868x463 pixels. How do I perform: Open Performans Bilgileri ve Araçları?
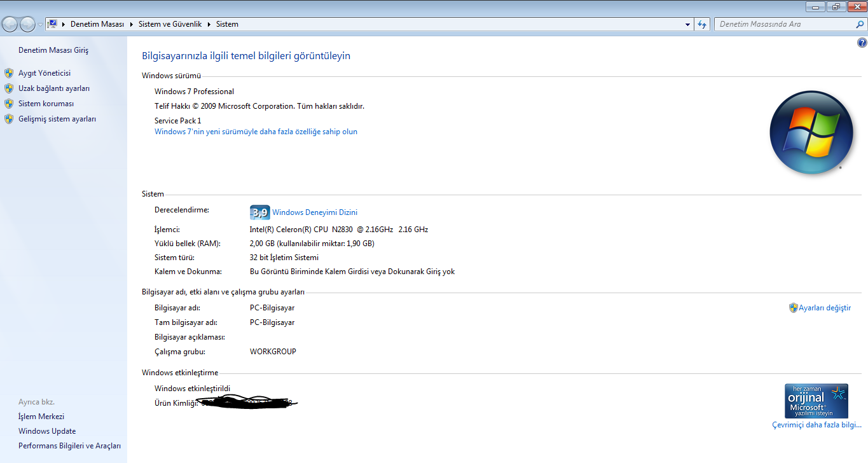tap(69, 446)
